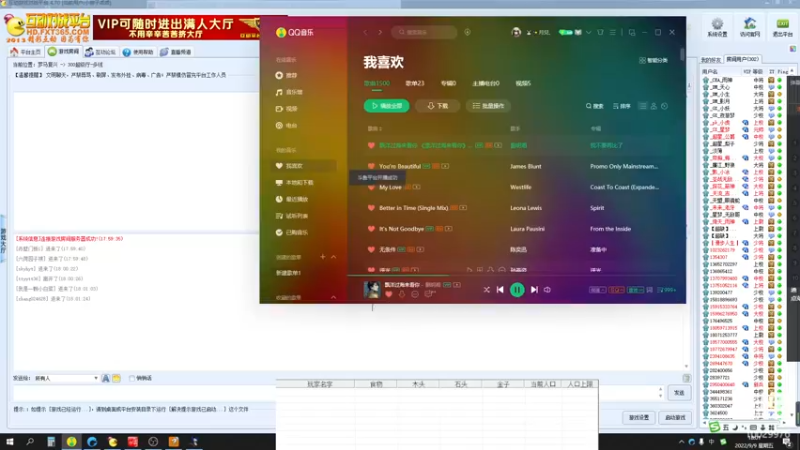Skip to next track in QQ Music
The height and width of the screenshot is (450, 800).
point(534,290)
